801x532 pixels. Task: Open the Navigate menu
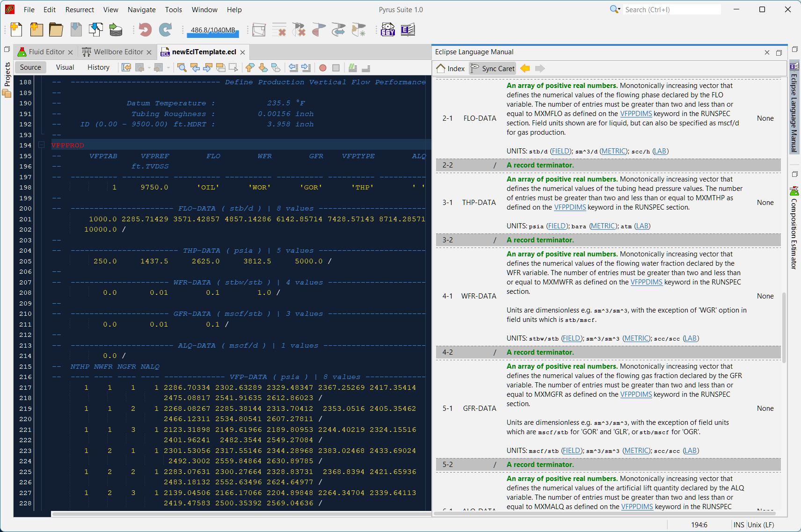142,10
